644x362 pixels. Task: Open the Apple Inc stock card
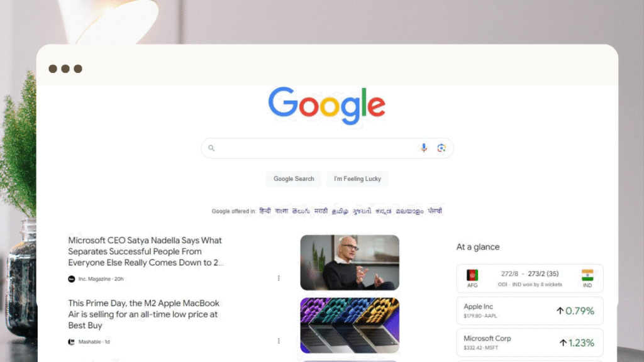[x=530, y=310]
